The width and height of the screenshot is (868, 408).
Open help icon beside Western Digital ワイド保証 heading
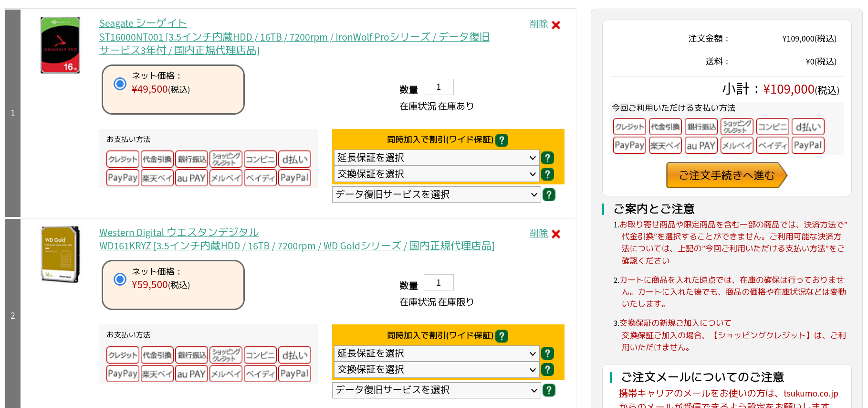pyautogui.click(x=502, y=336)
